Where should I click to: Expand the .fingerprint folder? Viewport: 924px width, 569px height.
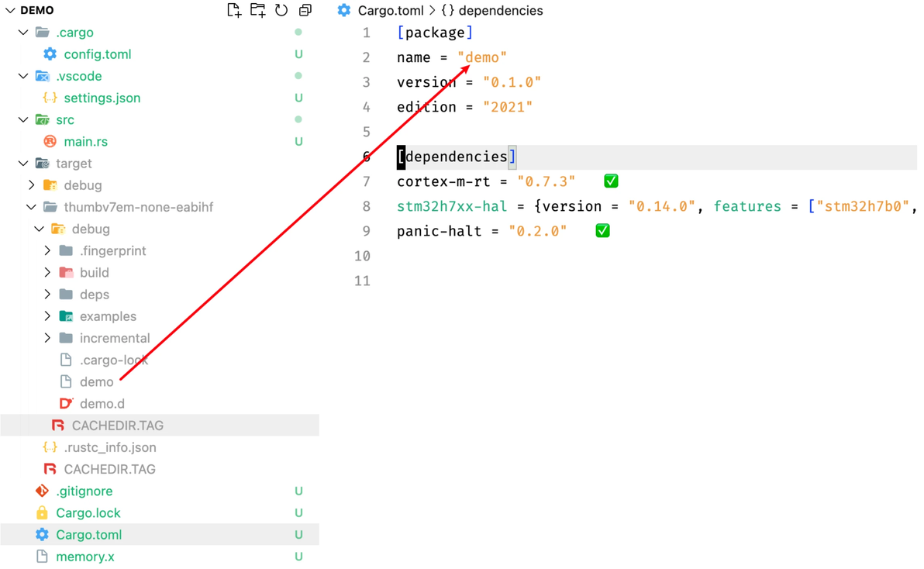click(x=47, y=250)
